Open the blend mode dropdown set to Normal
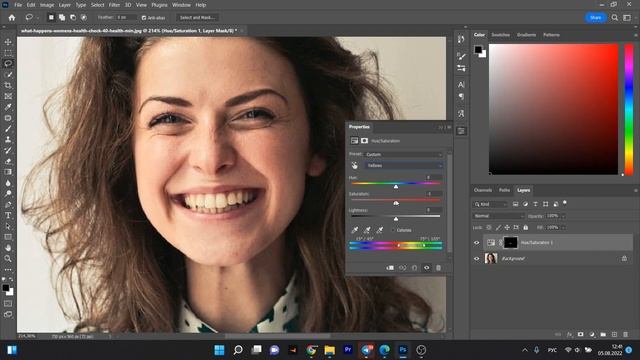The height and width of the screenshot is (360, 640). point(498,216)
